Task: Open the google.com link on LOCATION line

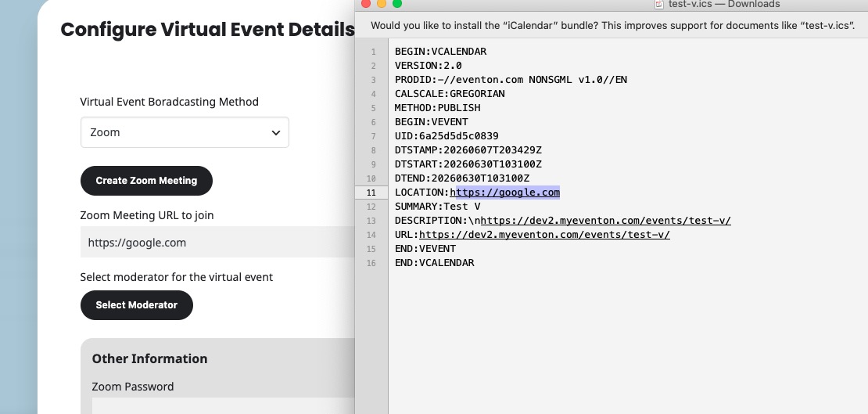Action: point(505,193)
